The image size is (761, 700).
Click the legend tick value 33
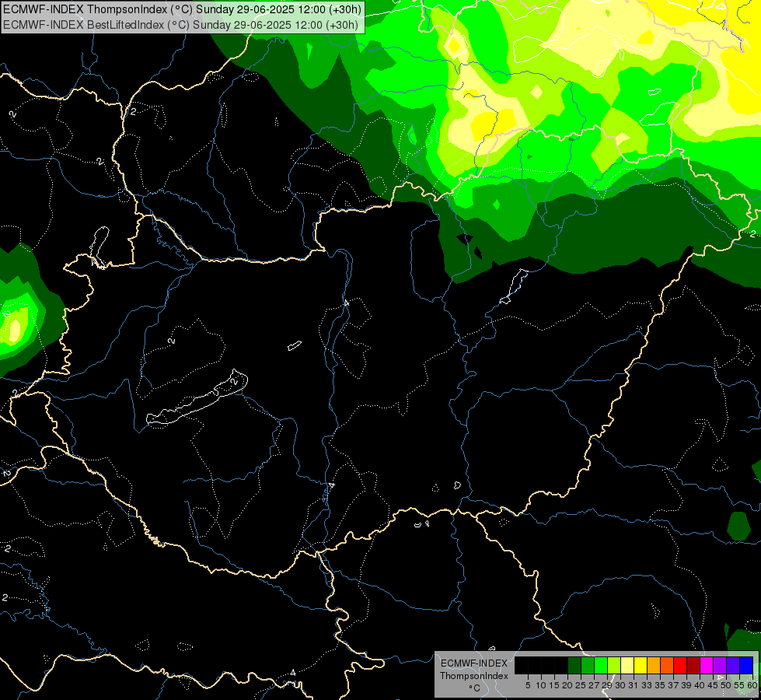(x=647, y=685)
